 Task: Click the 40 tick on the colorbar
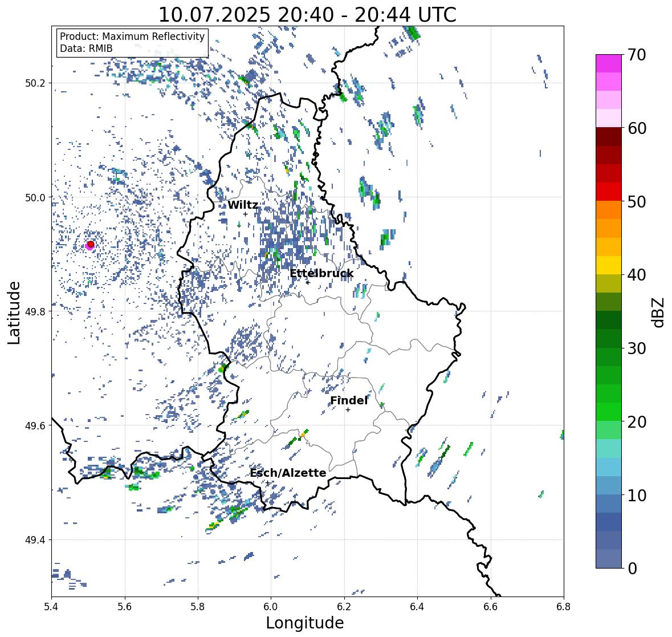637,275
